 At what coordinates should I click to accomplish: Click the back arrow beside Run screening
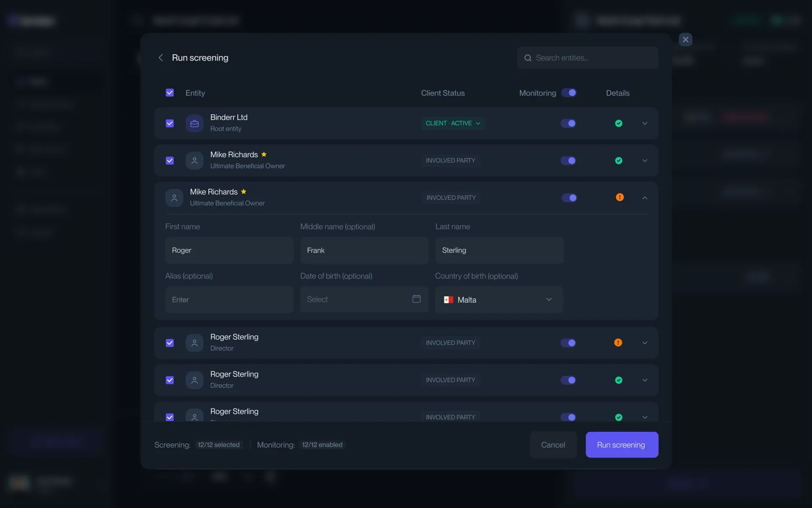161,58
